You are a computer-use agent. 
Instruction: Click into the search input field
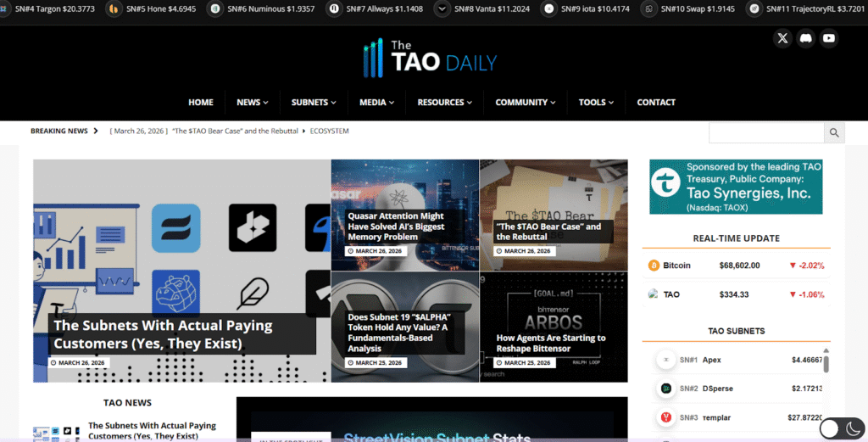tap(766, 132)
